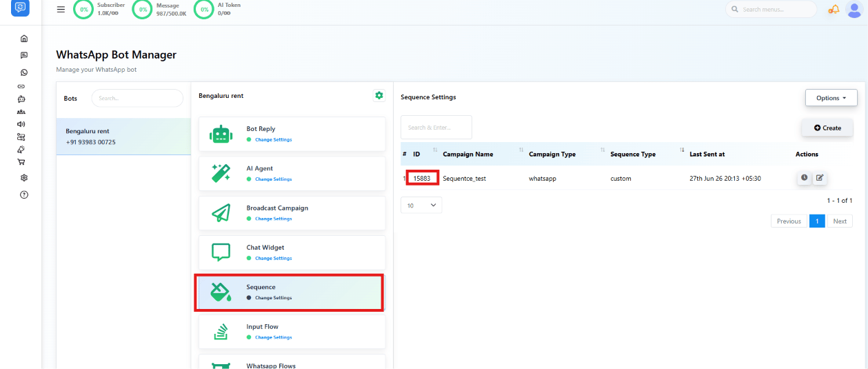The image size is (868, 369).
Task: Focus the Sequence Settings search field
Action: click(x=436, y=127)
